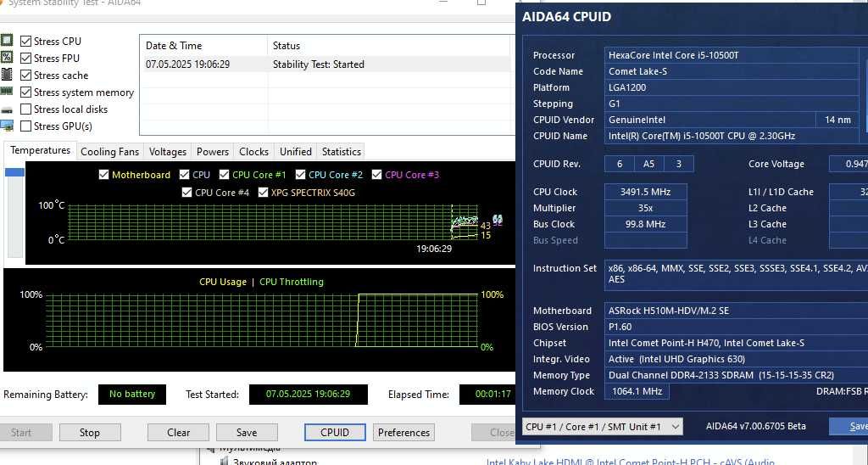The width and height of the screenshot is (868, 465).
Task: Toggle Motherboard temperature graph checkbox
Action: pyautogui.click(x=103, y=175)
